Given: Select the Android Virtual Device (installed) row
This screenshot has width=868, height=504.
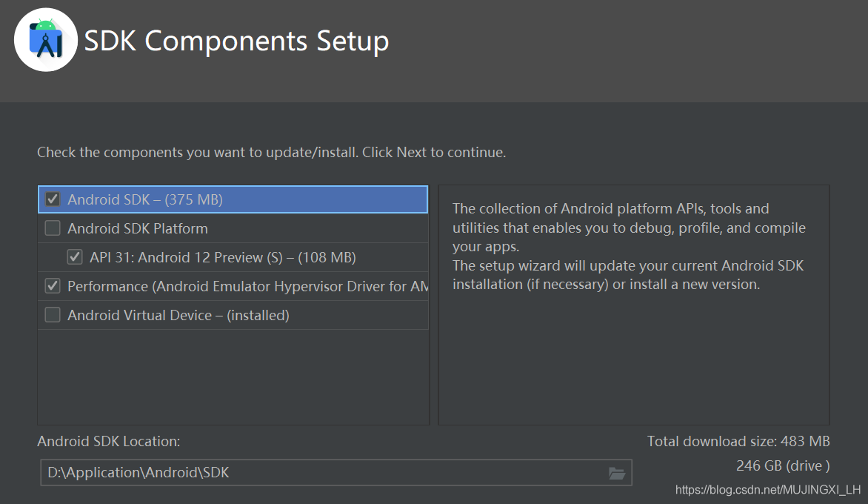Looking at the screenshot, I should point(178,315).
